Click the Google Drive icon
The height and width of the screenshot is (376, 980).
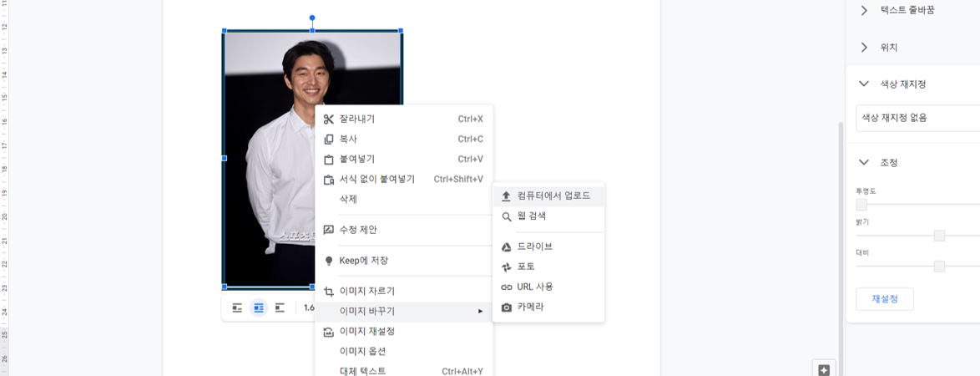click(506, 246)
